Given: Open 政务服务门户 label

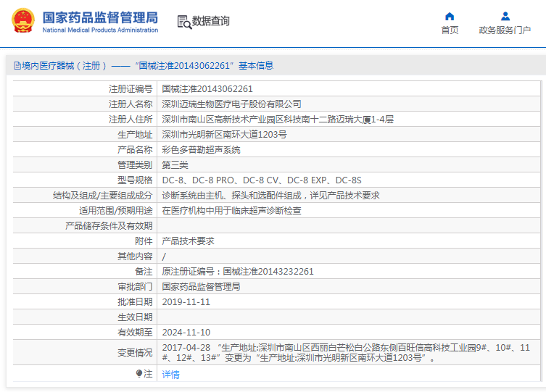Looking at the screenshot, I should coord(505,30).
